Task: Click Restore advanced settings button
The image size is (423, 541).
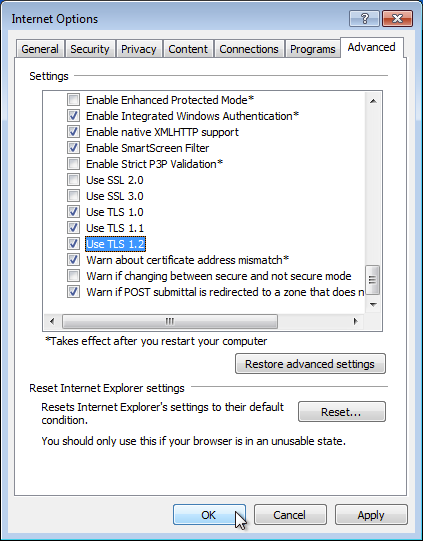Action: pyautogui.click(x=310, y=364)
